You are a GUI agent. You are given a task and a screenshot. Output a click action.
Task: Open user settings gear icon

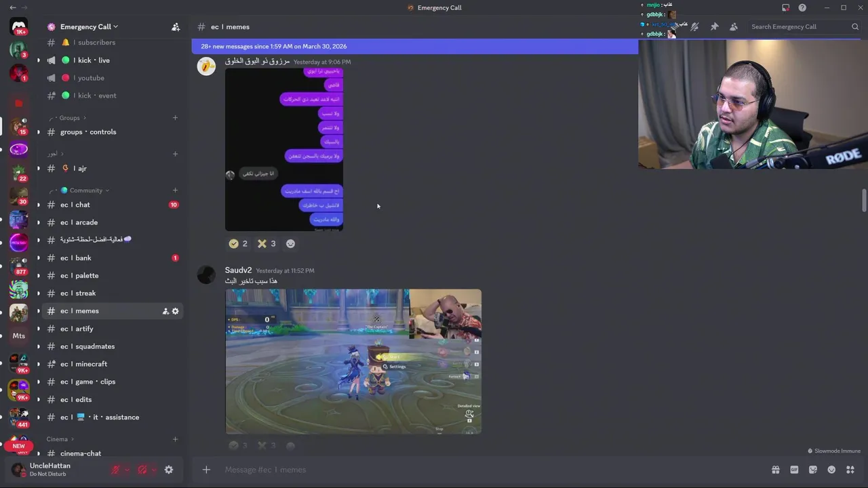tap(169, 470)
